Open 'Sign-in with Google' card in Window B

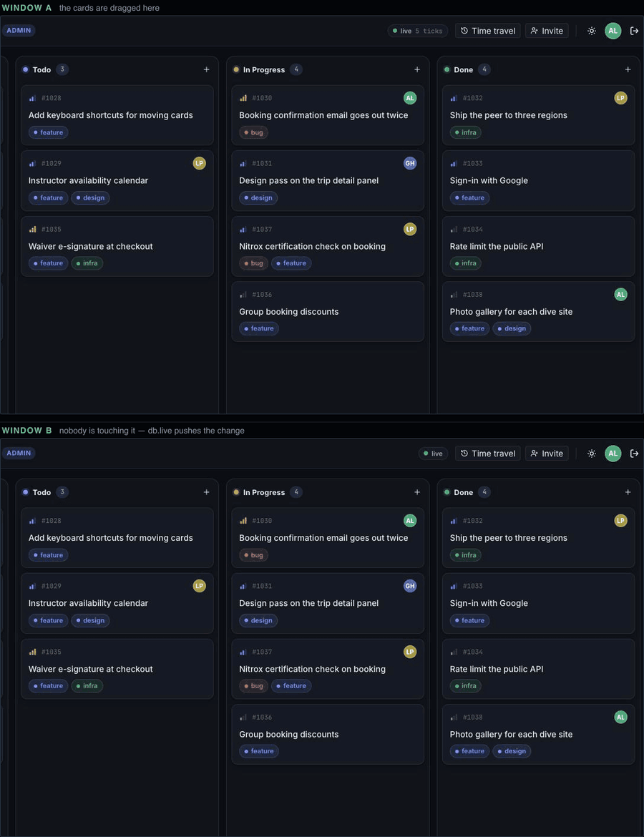coord(538,604)
